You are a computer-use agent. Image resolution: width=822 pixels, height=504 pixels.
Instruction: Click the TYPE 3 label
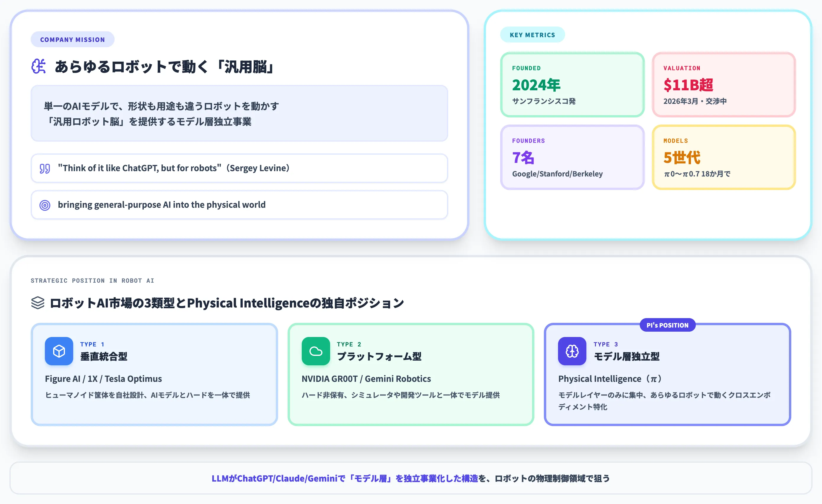click(x=606, y=344)
